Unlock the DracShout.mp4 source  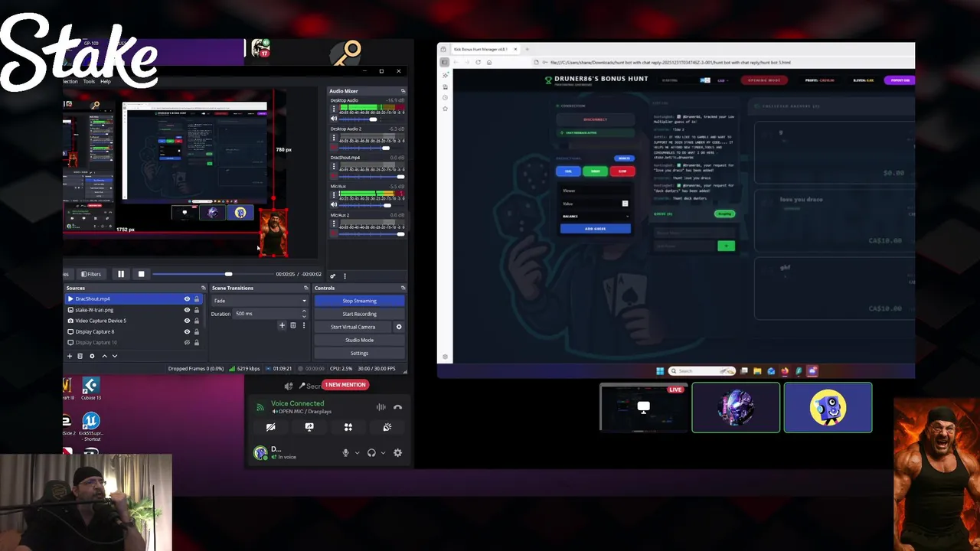click(197, 299)
